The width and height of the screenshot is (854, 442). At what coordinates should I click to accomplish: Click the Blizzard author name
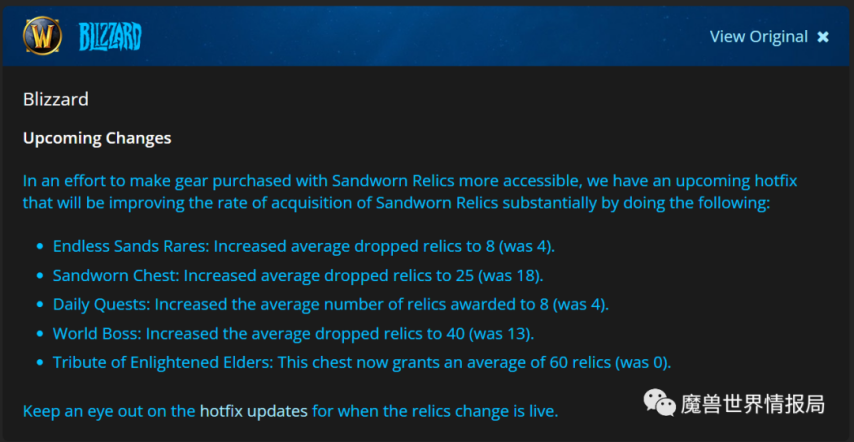coord(56,100)
